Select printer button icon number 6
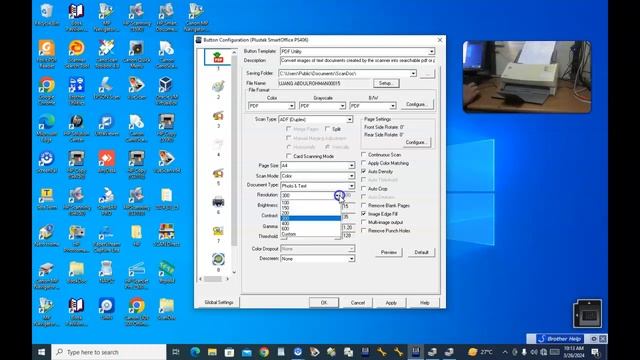 218,202
